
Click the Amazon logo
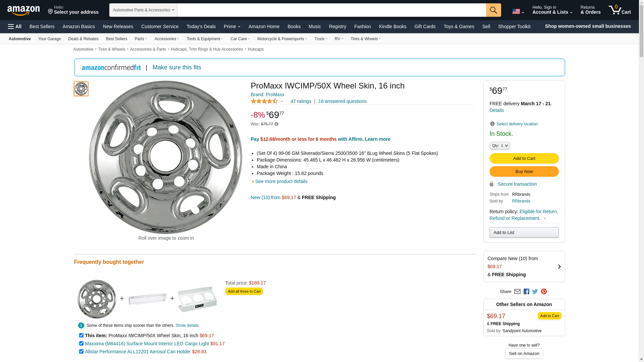[x=23, y=10]
